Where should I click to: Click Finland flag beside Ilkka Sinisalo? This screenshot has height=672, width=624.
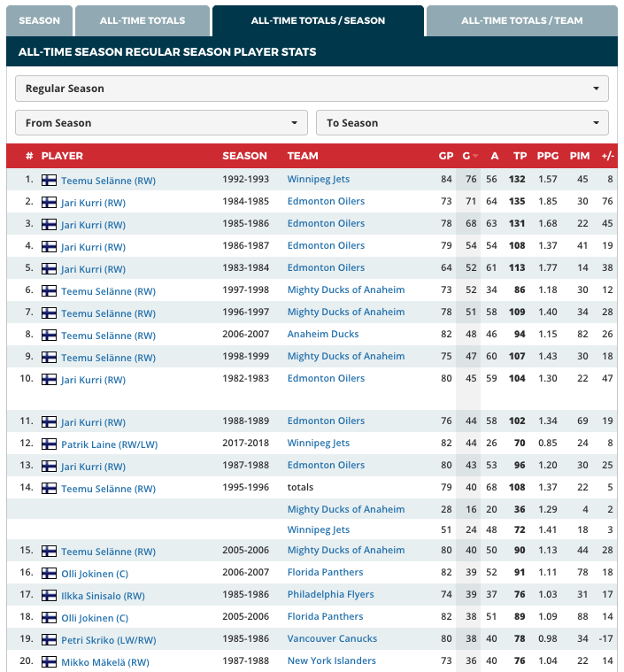(49, 595)
